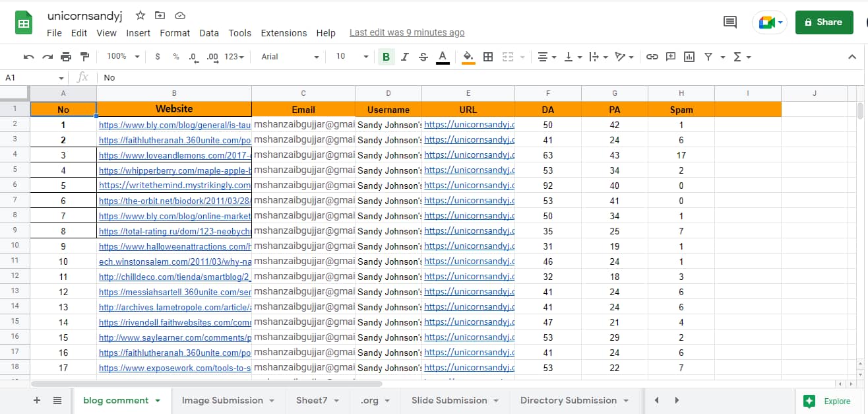The image size is (868, 414).
Task: Open the 'Last edit was 9 minutes ago' link
Action: [x=407, y=32]
